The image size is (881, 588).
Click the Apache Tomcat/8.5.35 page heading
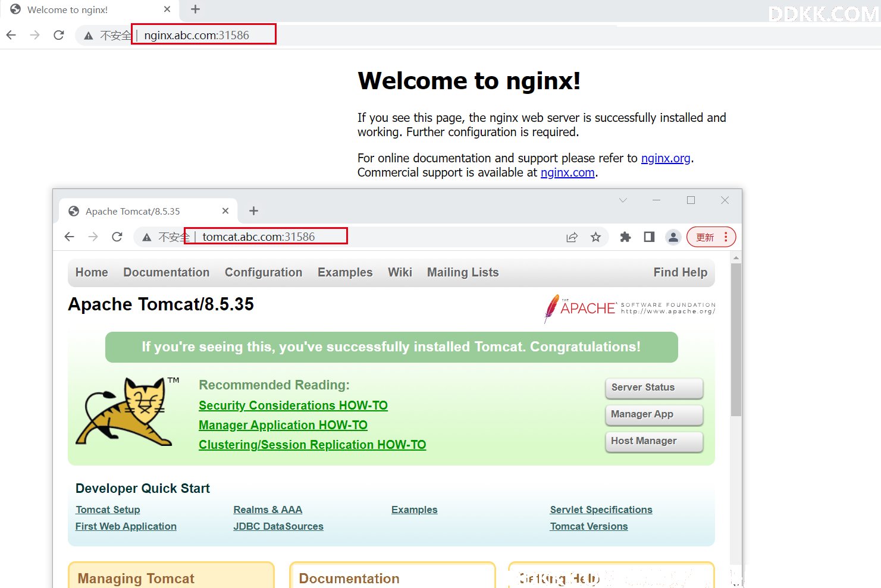click(161, 304)
